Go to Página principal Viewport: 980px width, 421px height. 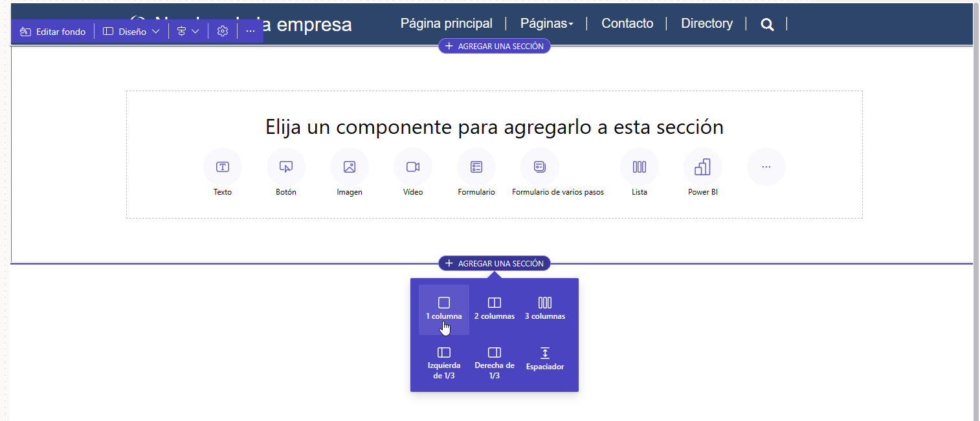pyautogui.click(x=446, y=23)
